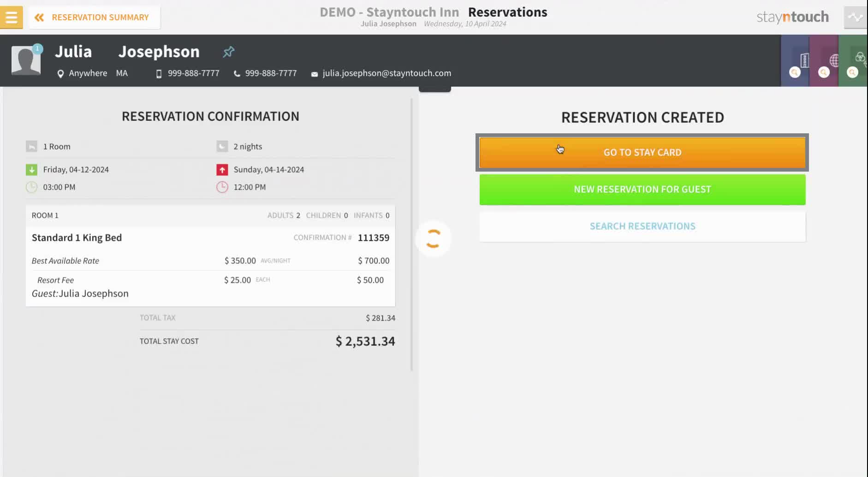Viewport: 868px width, 477px height.
Task: Click Guest: Julia Josephson text
Action: pyautogui.click(x=80, y=294)
